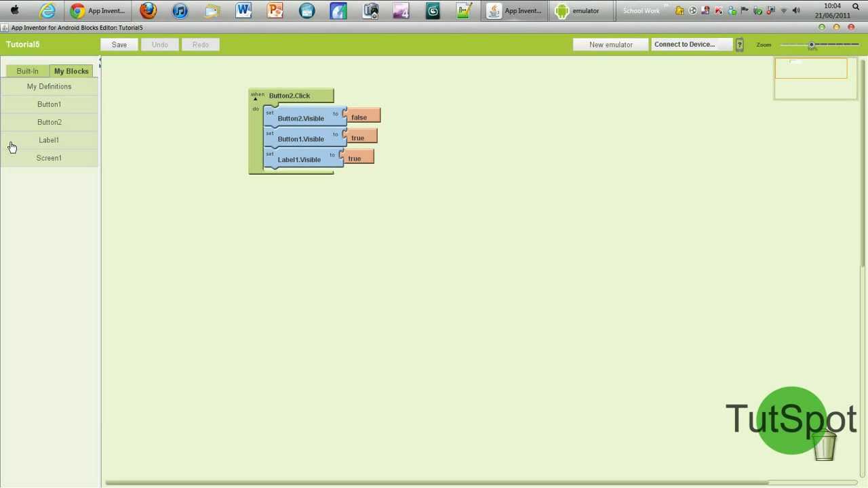The height and width of the screenshot is (488, 868).
Task: Click the person messenger tray icon
Action: 732,11
